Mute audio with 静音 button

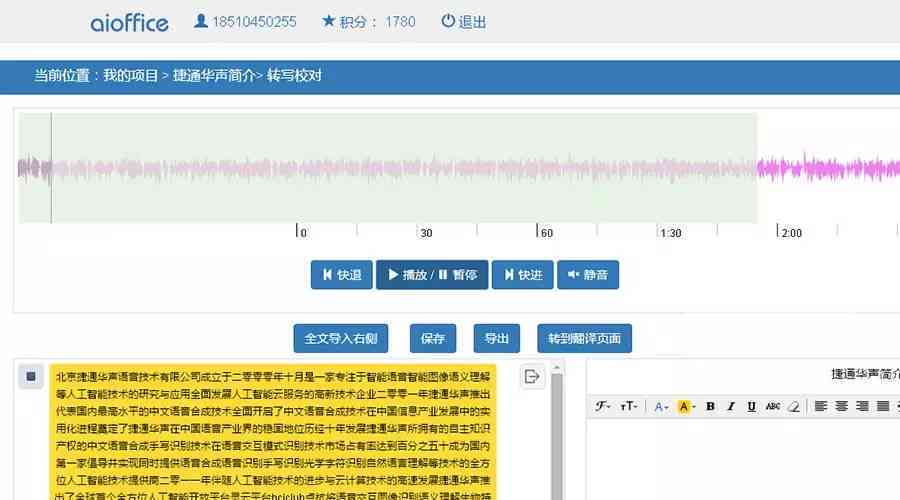coord(588,275)
